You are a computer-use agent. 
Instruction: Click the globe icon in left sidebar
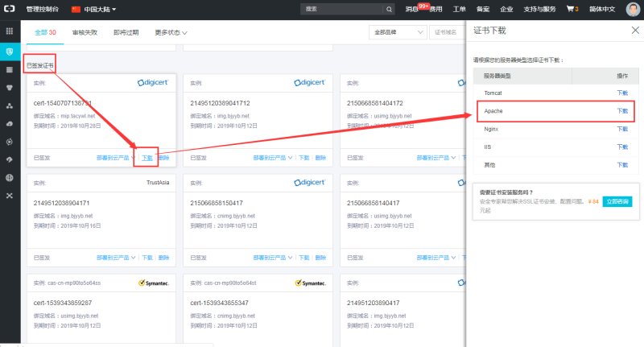pyautogui.click(x=10, y=177)
